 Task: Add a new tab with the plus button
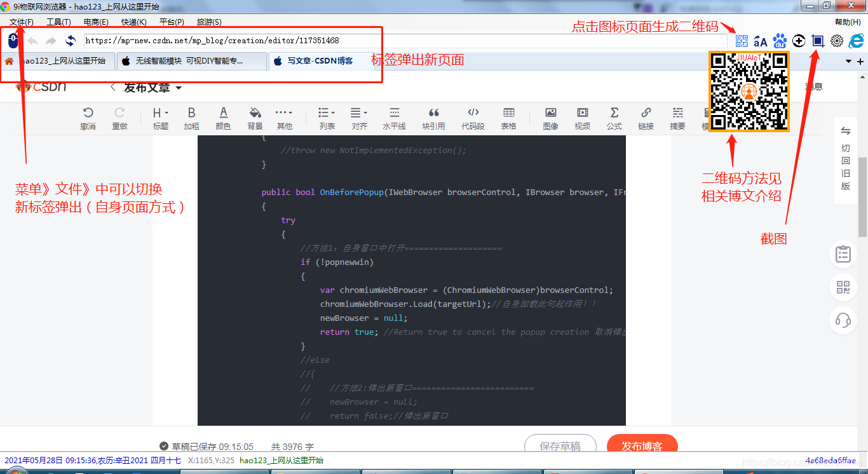coord(861,62)
